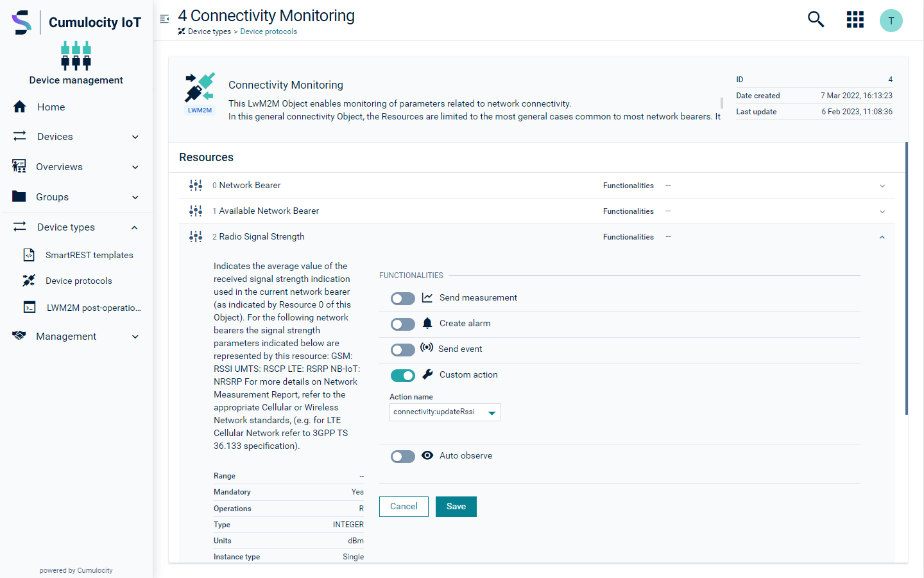924x578 pixels.
Task: Click the Create alarm bell icon
Action: coord(427,323)
